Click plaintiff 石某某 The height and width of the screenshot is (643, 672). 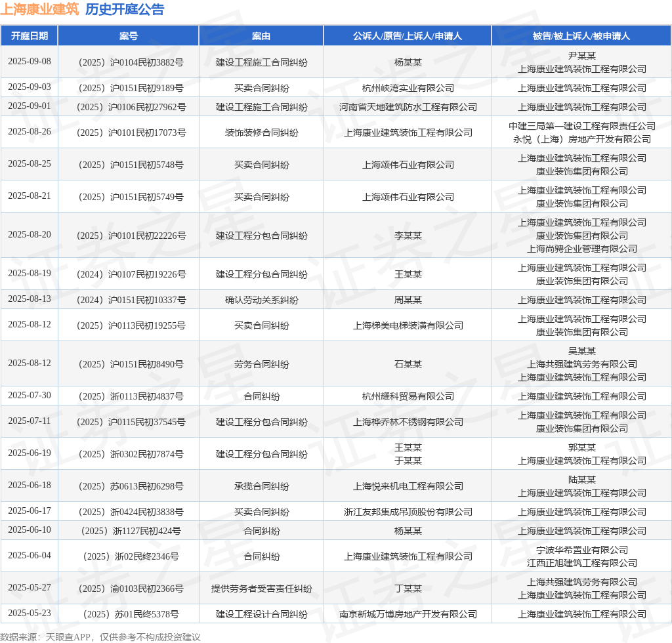coord(408,364)
